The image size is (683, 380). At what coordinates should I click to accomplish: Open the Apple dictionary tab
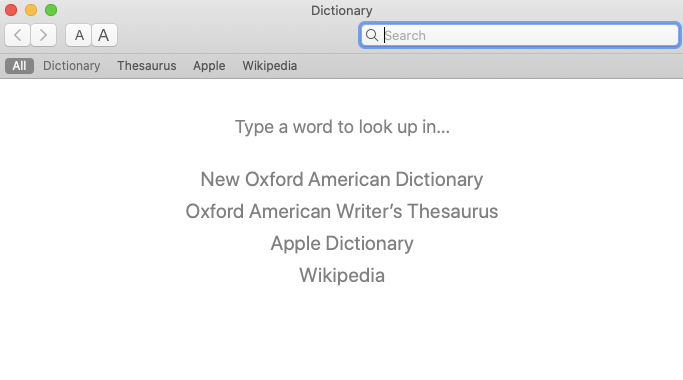pos(209,66)
